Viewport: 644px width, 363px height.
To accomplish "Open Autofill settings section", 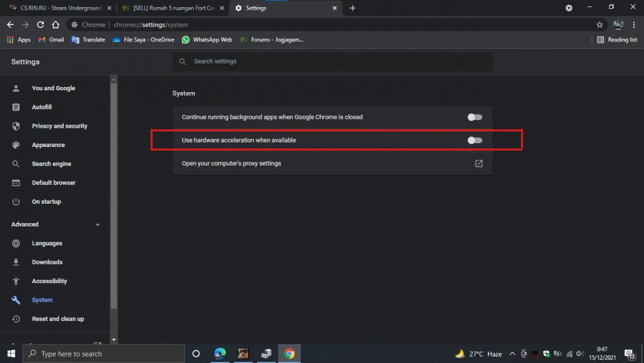I will pyautogui.click(x=42, y=107).
